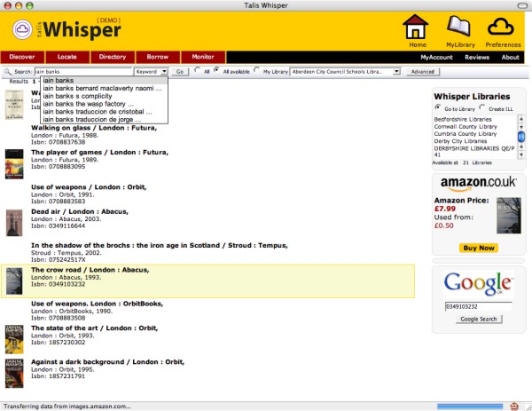Open 'The crow road / London : Abacus' title

[90, 270]
